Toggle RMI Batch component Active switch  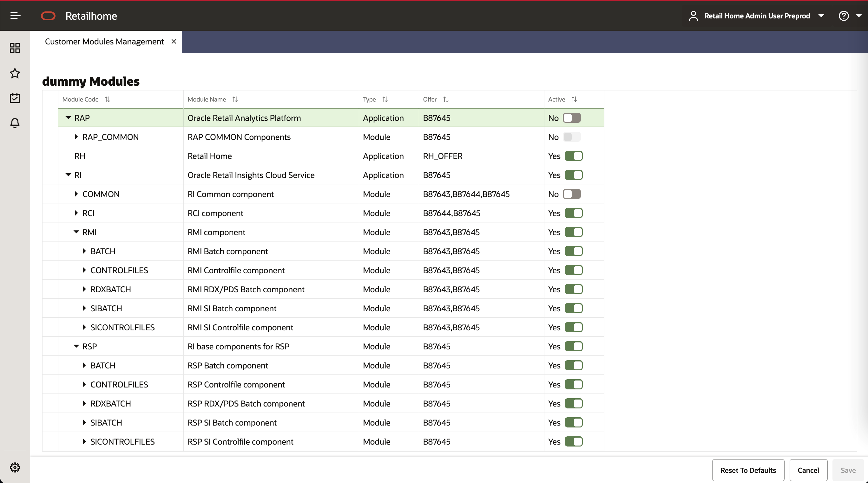(x=574, y=251)
